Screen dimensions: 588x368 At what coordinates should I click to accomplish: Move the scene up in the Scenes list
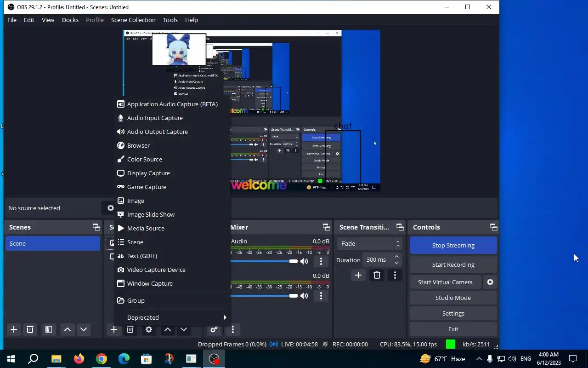pos(68,329)
